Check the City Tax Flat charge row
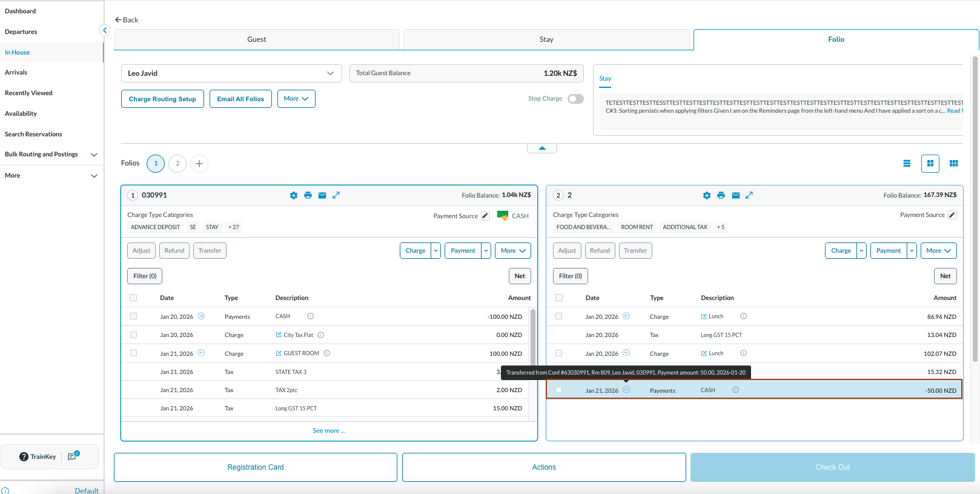 coord(133,335)
